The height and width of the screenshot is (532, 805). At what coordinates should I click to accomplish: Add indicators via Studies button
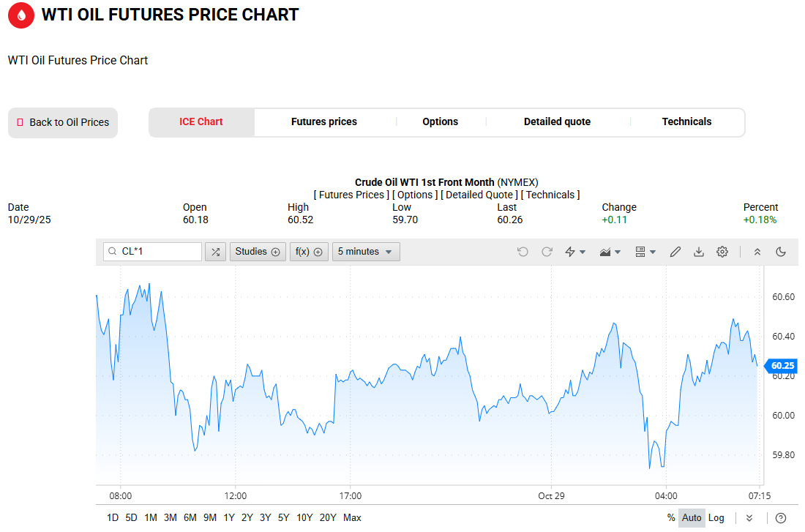pyautogui.click(x=258, y=252)
